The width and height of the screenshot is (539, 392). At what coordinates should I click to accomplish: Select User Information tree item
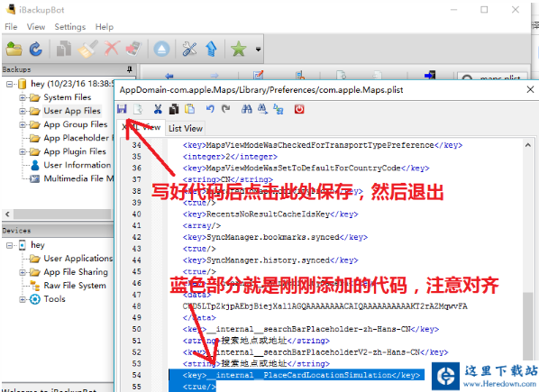[x=77, y=165]
